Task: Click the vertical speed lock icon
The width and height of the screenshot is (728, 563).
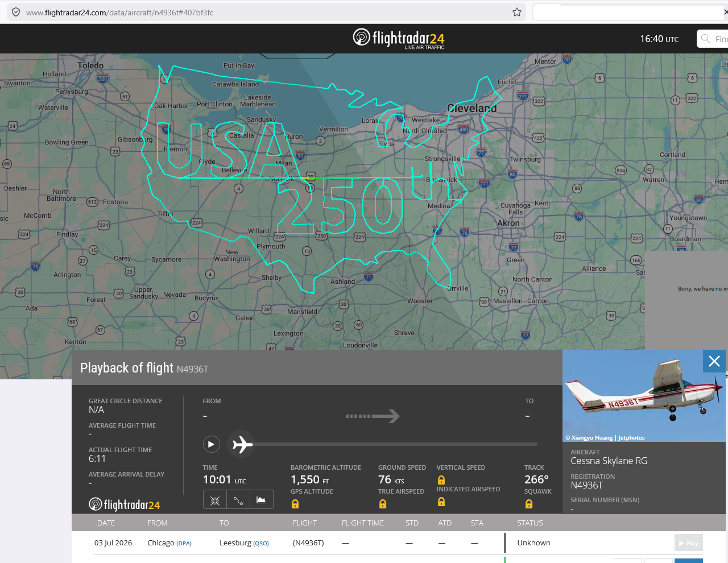Action: pos(441,480)
